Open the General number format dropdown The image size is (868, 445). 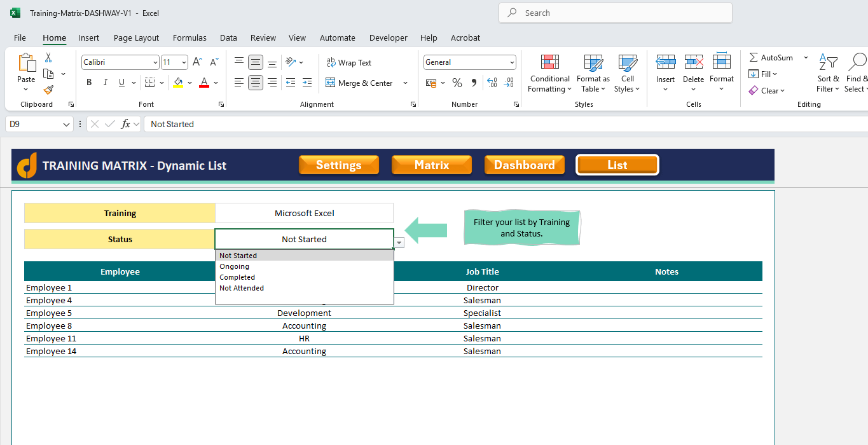point(512,62)
